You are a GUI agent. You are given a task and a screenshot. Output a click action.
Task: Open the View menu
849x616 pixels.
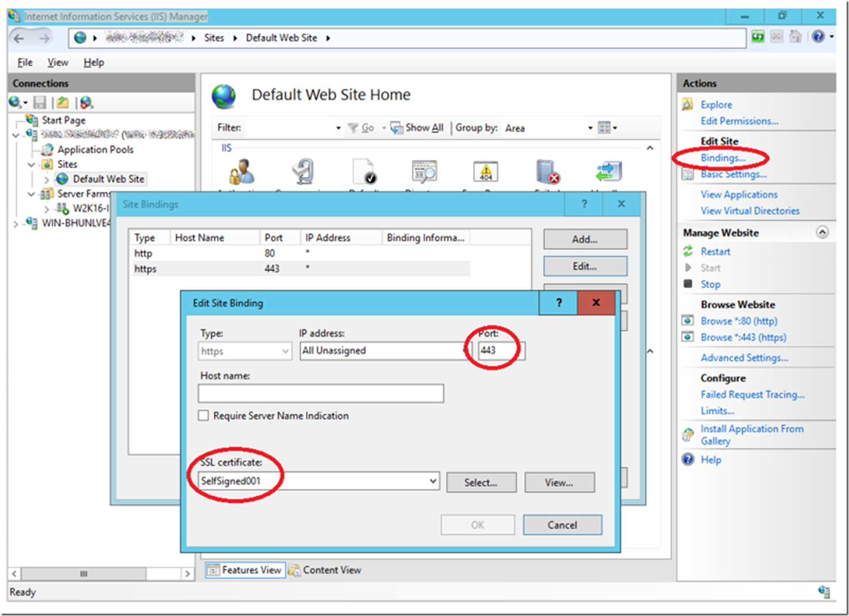[x=58, y=62]
